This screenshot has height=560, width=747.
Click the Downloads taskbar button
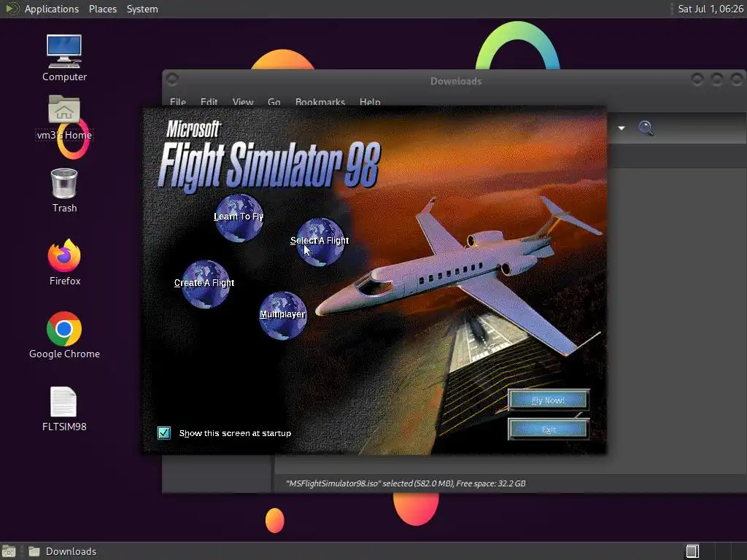coord(63,551)
